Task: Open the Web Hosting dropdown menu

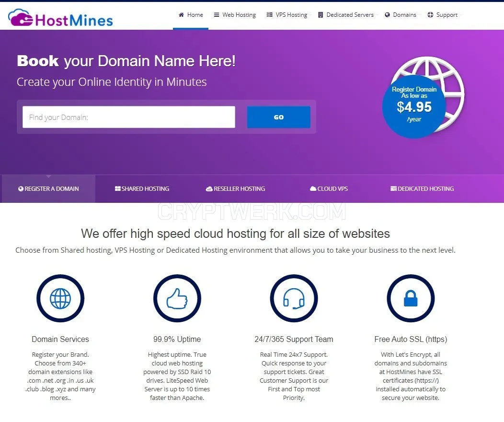Action: 235,15
